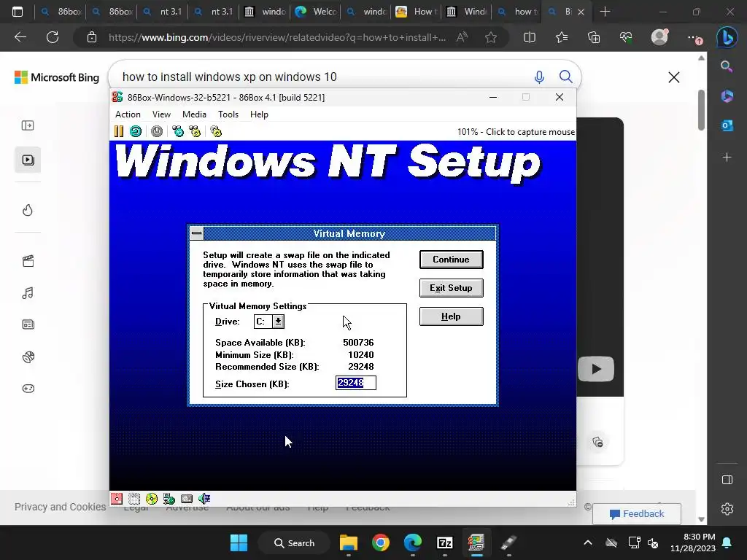Click the Microsoft Bing logo

[x=57, y=77]
